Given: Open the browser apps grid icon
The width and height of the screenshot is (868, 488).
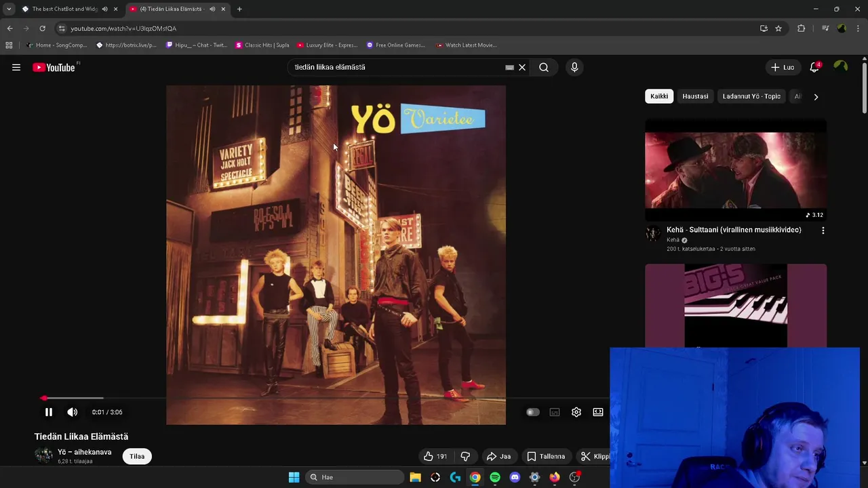Looking at the screenshot, I should click(9, 45).
